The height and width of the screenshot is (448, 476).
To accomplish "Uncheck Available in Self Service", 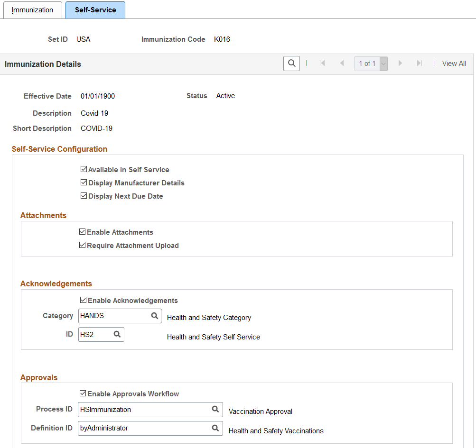I will [84, 169].
